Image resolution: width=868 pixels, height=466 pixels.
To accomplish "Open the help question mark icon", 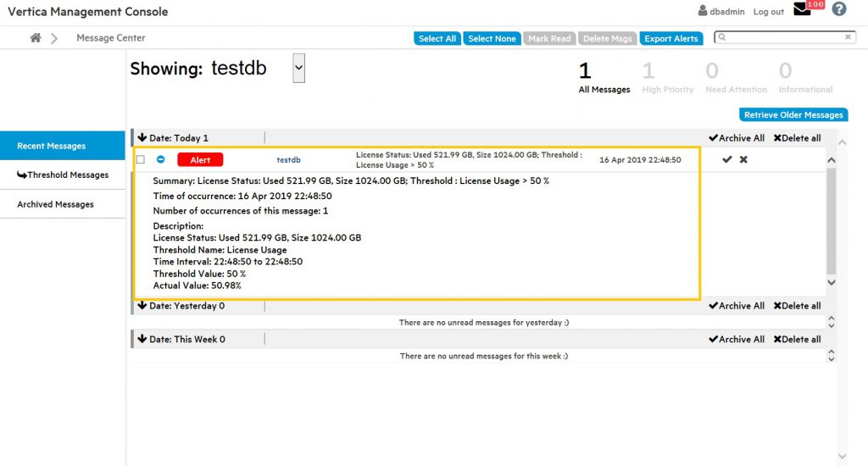I will (839, 10).
